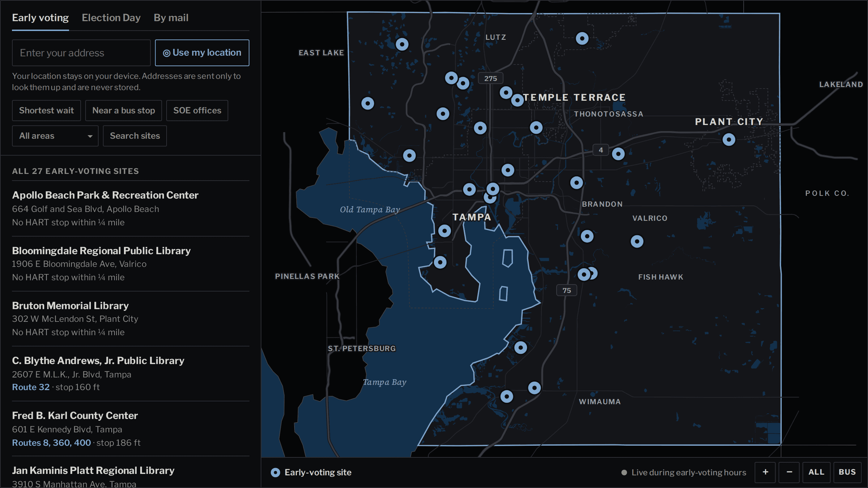This screenshot has height=488, width=868.
Task: Select Apollo Beach Park & Recreation Center
Action: click(131, 209)
